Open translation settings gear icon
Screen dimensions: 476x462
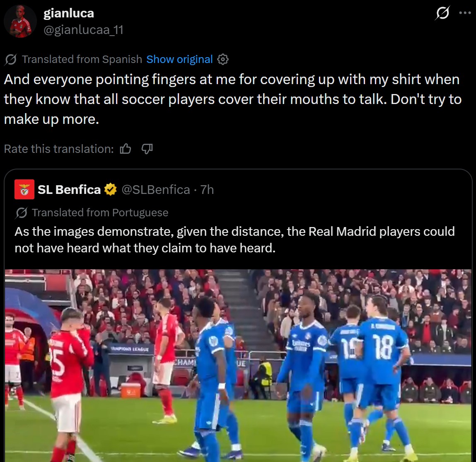click(223, 59)
